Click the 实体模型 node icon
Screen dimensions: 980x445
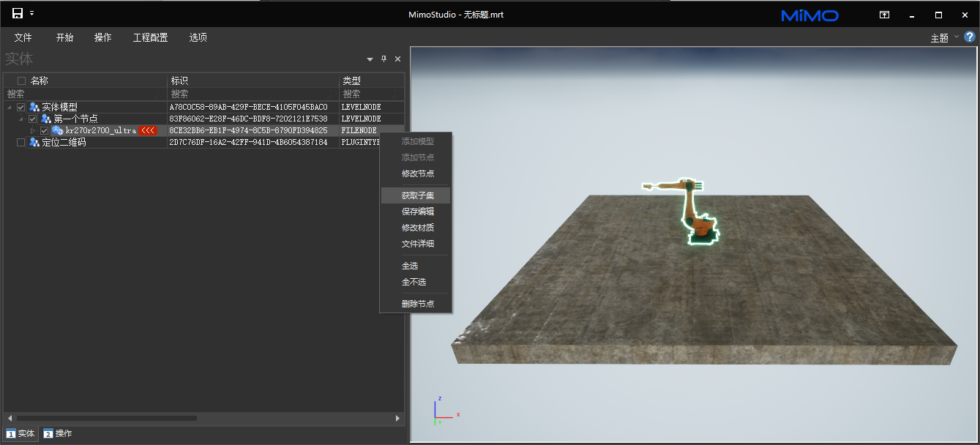click(x=34, y=107)
